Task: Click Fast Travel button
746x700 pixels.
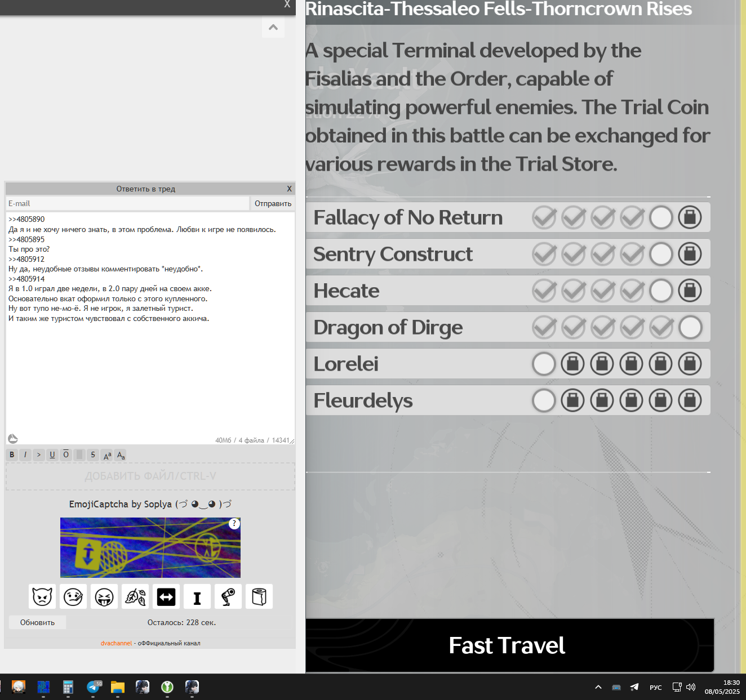Action: [x=509, y=645]
